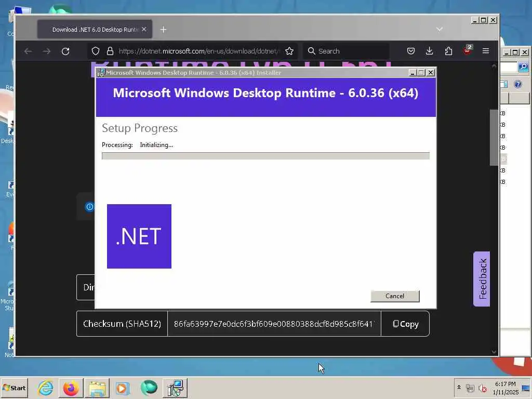
Task: Open Windows Explorer from the taskbar
Action: coord(97,388)
